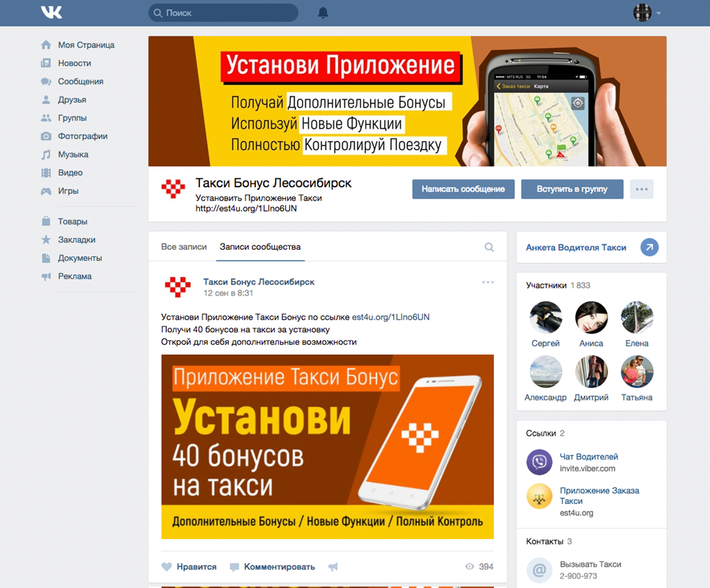The height and width of the screenshot is (588, 710).
Task: Click the Поиск search field
Action: (x=223, y=13)
